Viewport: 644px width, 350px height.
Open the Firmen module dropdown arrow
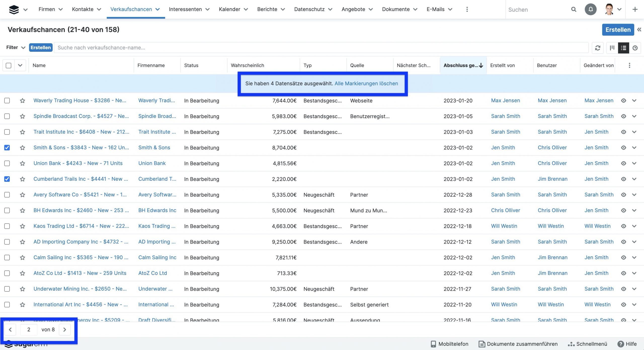[x=61, y=10]
